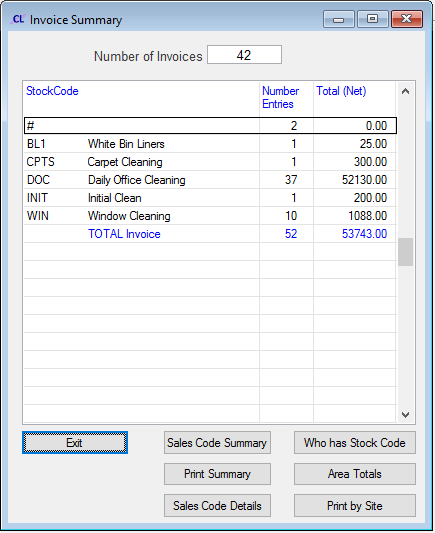Open Sales Code Details
The height and width of the screenshot is (533, 435).
click(217, 505)
